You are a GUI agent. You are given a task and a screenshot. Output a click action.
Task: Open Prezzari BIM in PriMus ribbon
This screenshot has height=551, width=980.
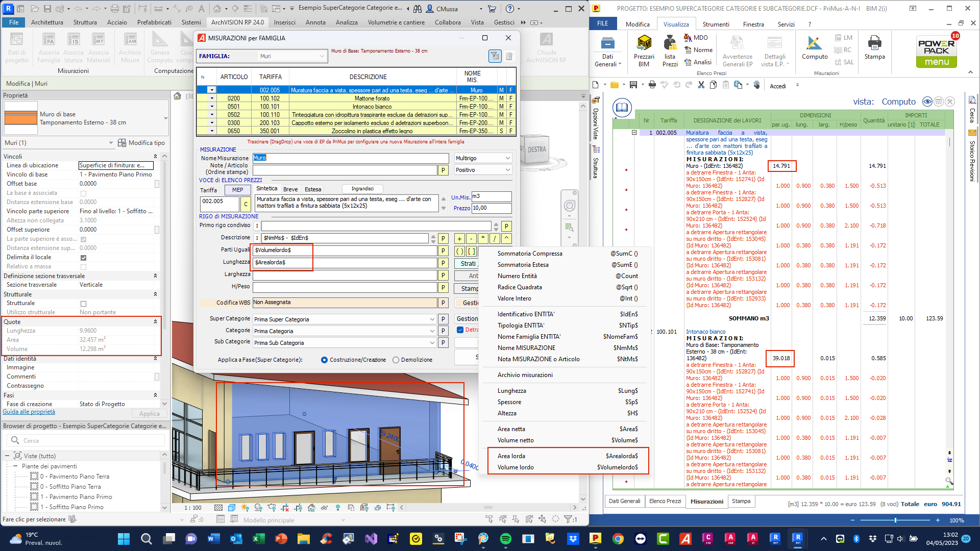(x=644, y=51)
